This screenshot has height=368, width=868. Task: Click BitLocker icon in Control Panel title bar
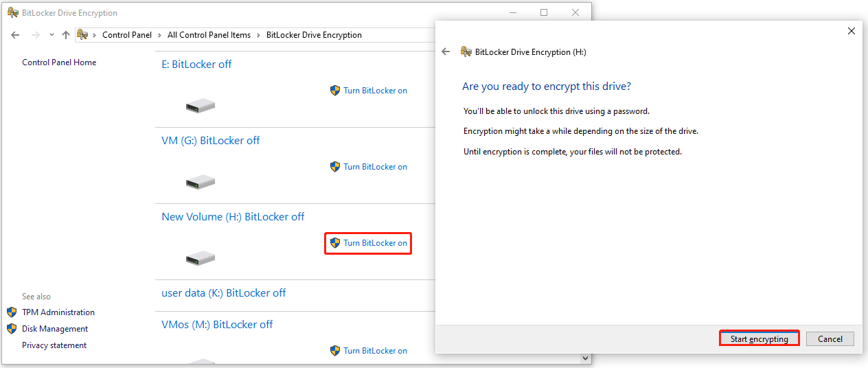(12, 12)
